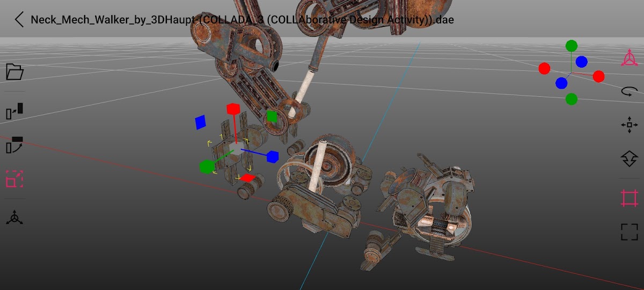Enter fullscreen with the corner brackets icon
Screen dimensions: 644x290
[629, 232]
